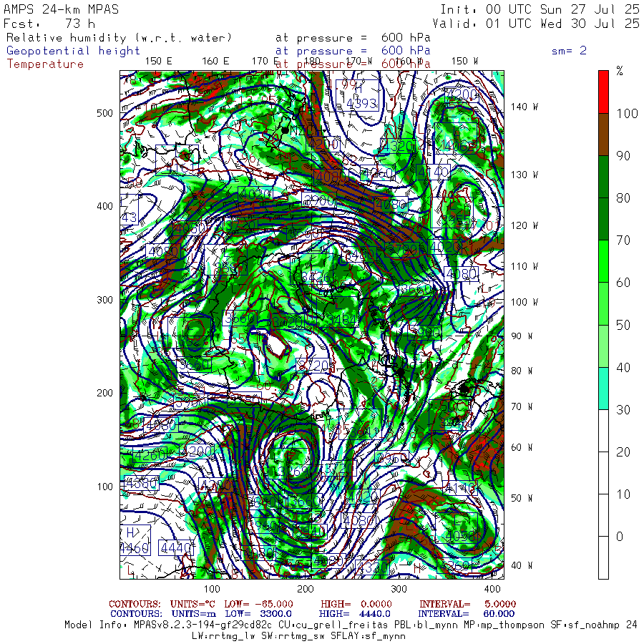This screenshot has width=644, height=644.
Task: Click the "SW:rrtmg_sw" radiation text
Action: pyautogui.click(x=293, y=636)
